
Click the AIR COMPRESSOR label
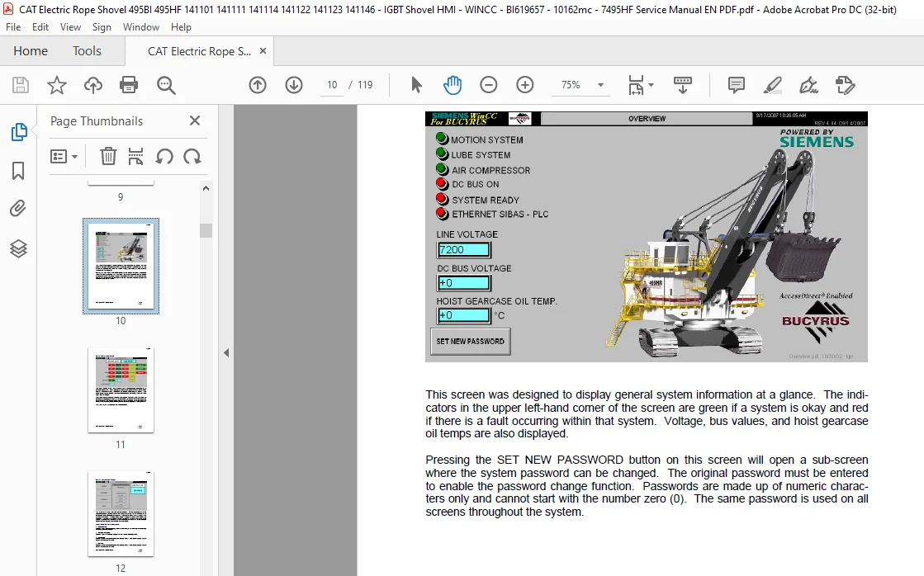pyautogui.click(x=490, y=170)
